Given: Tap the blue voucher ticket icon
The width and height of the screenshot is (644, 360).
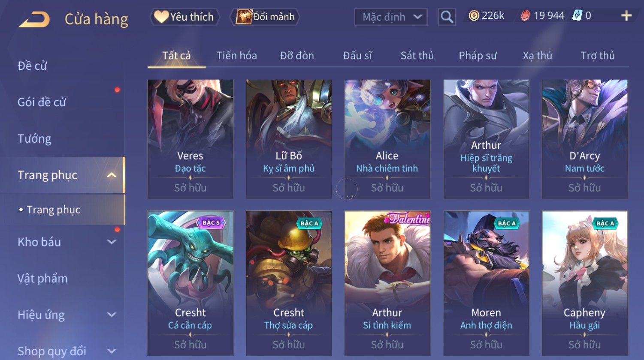Looking at the screenshot, I should point(577,16).
